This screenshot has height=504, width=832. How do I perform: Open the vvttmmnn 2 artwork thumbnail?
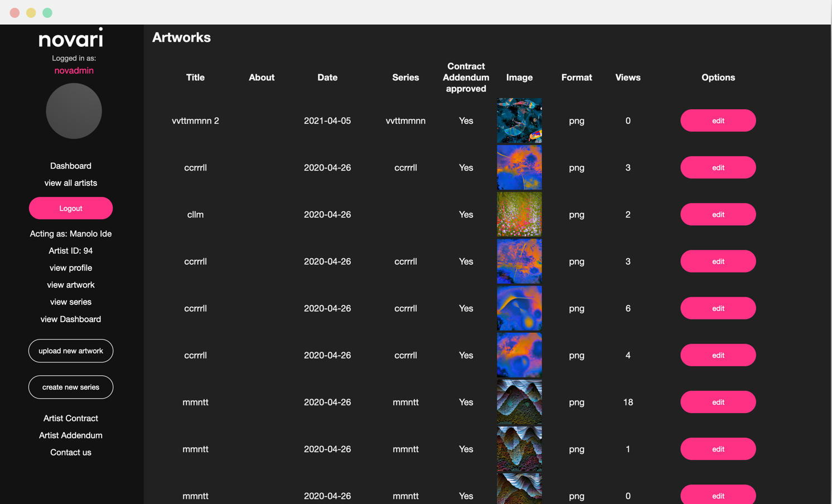[519, 120]
